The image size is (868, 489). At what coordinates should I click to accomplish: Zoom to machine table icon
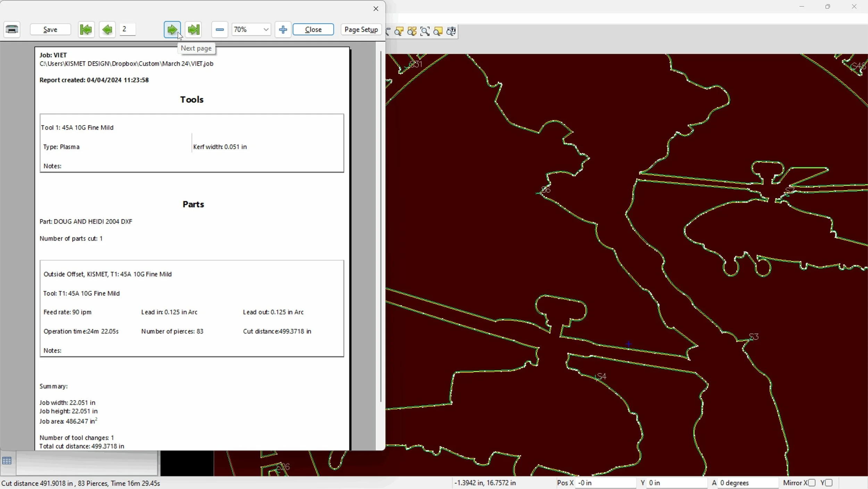tap(451, 31)
